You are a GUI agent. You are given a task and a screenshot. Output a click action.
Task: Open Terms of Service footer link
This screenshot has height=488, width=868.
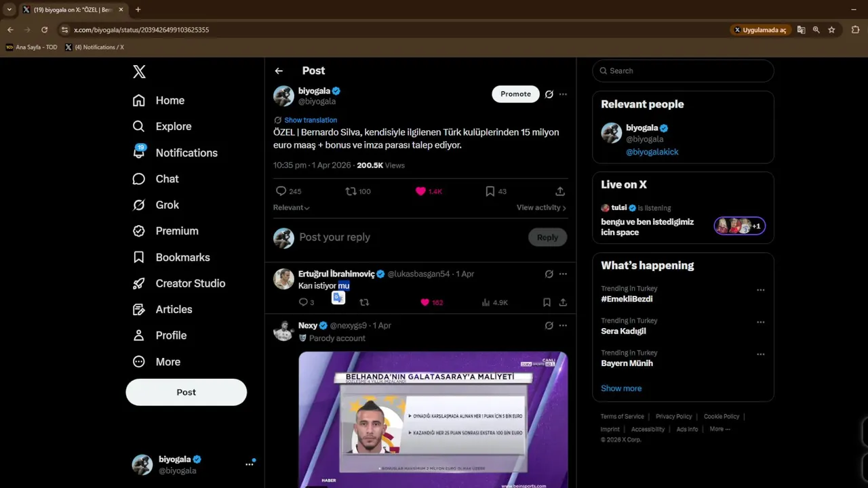point(623,416)
